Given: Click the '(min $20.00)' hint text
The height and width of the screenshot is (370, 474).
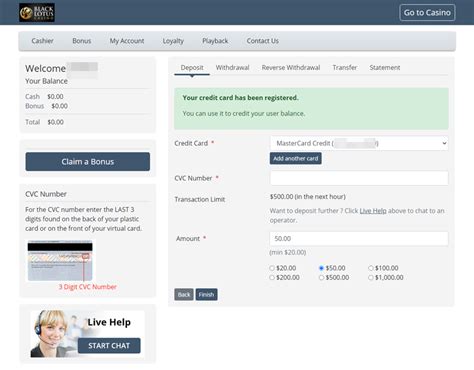Looking at the screenshot, I should 288,252.
